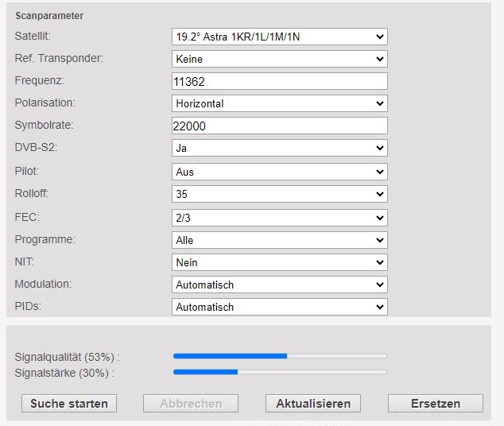Open the Rolloff dropdown
Viewport: 504px width, 426px height.
tap(279, 194)
